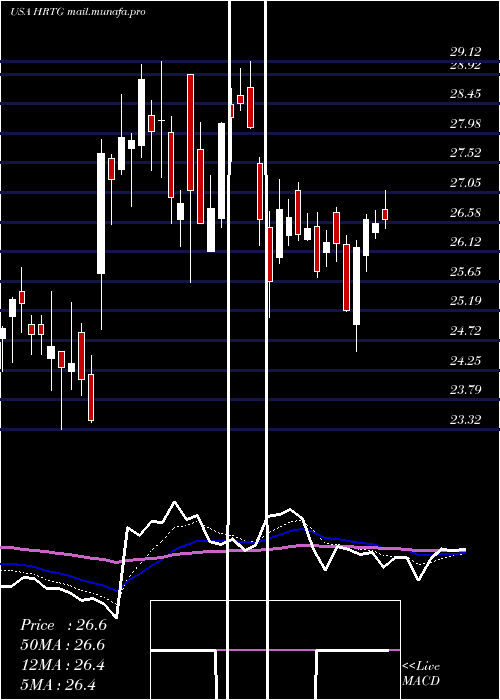Click the 25.65 price level label
Image resolution: width=500 pixels, height=700 pixels.
click(465, 271)
